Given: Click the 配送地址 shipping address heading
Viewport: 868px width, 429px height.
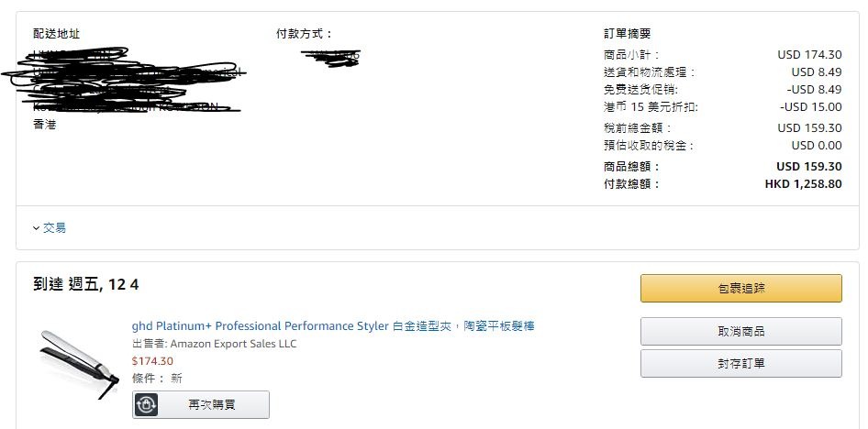Looking at the screenshot, I should [57, 34].
